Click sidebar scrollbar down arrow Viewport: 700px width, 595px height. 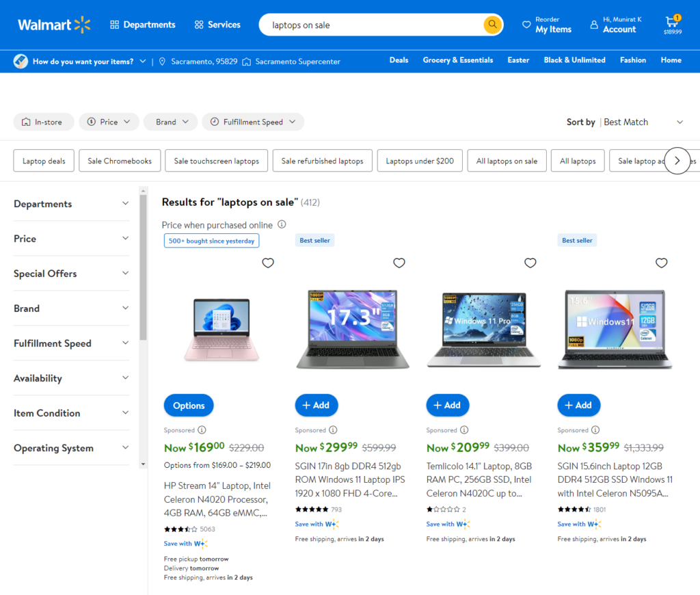[143, 464]
